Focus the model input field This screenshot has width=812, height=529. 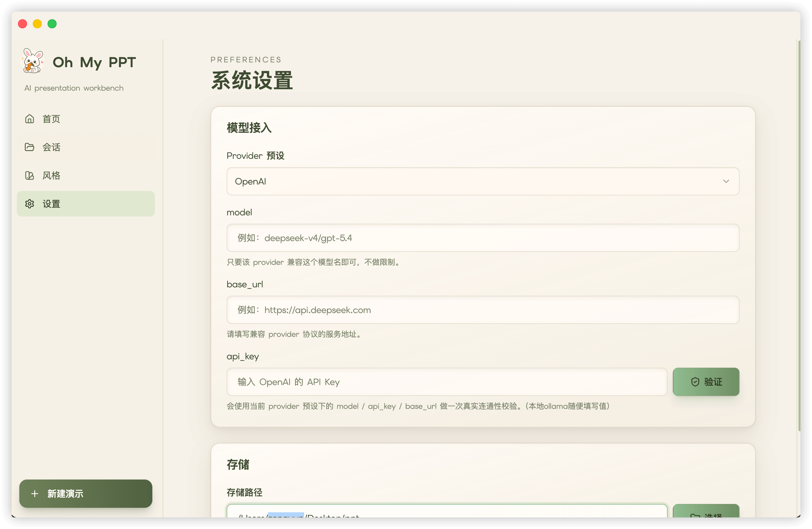[483, 238]
